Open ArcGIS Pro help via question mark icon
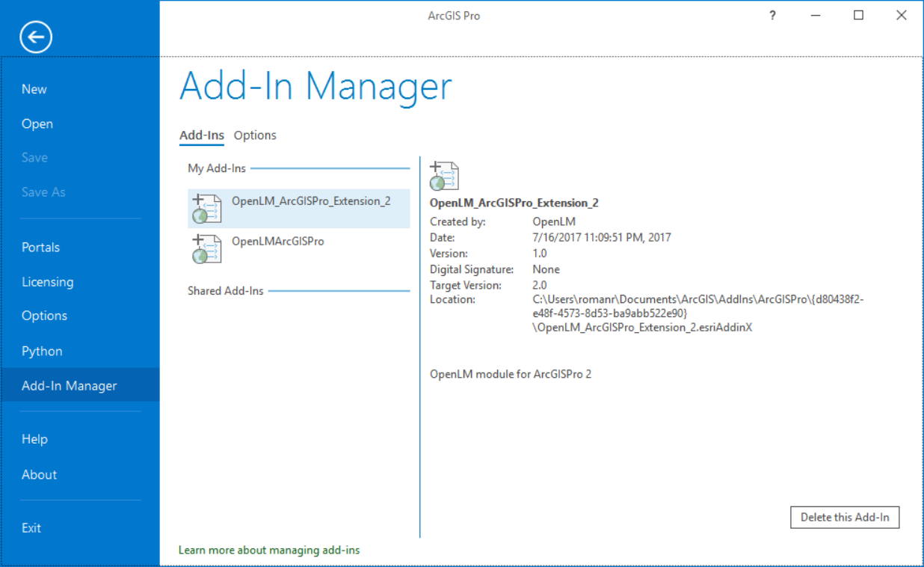 pyautogui.click(x=771, y=15)
